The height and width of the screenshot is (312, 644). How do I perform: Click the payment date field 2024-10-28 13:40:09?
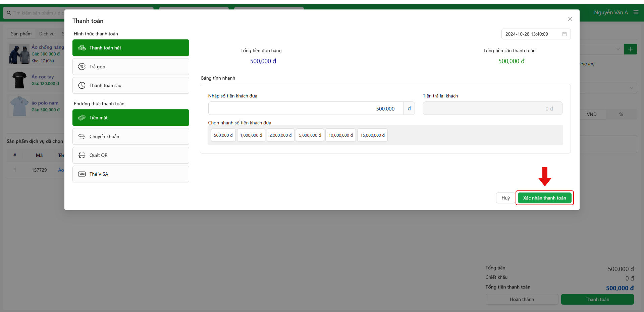pyautogui.click(x=536, y=34)
